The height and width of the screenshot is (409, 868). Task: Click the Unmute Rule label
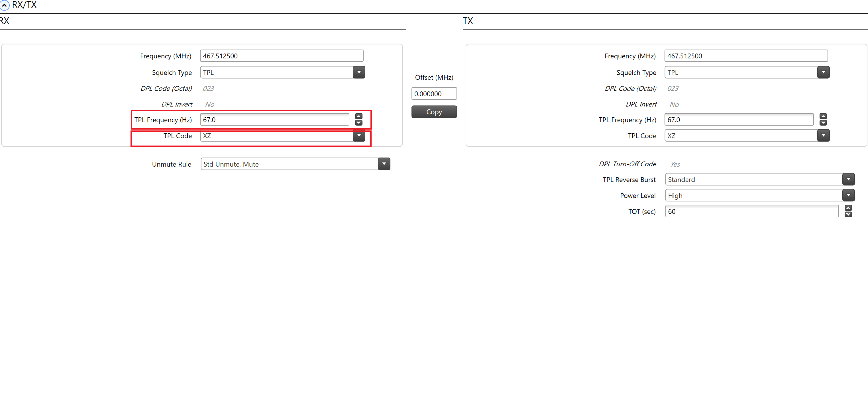pos(172,164)
